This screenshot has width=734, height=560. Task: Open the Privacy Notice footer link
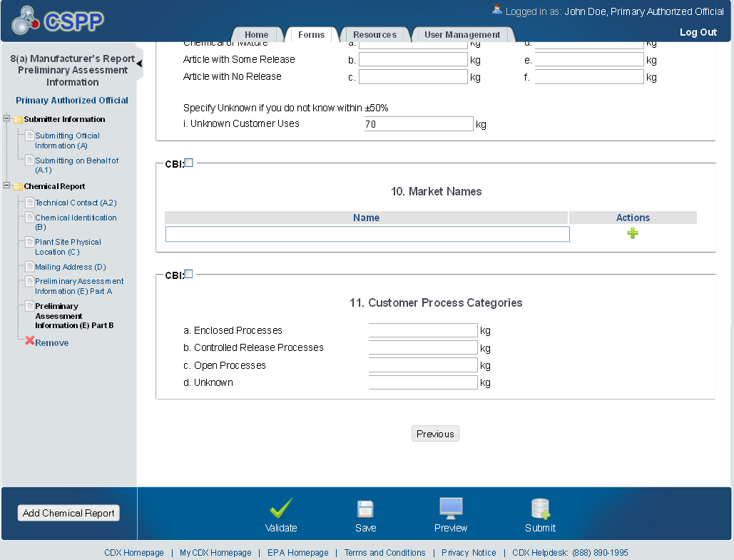click(x=469, y=552)
